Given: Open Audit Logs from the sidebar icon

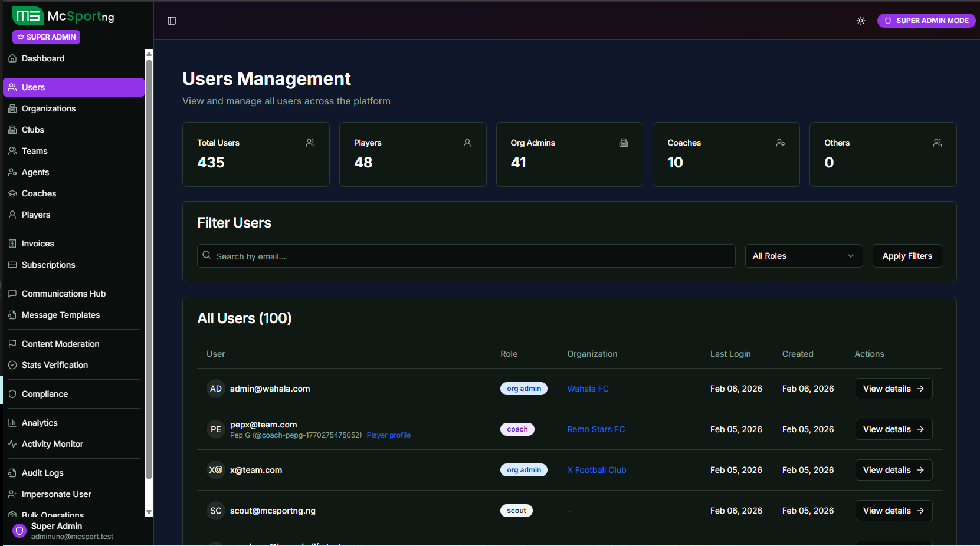Looking at the screenshot, I should [12, 472].
